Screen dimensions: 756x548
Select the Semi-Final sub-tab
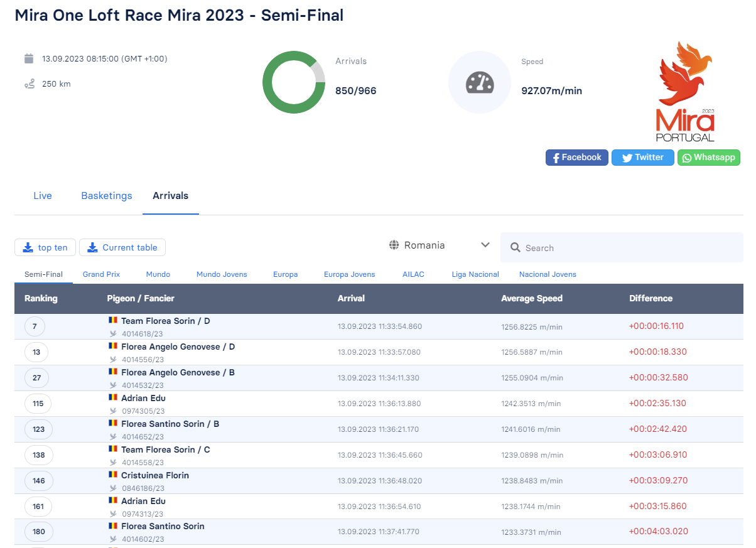point(43,274)
